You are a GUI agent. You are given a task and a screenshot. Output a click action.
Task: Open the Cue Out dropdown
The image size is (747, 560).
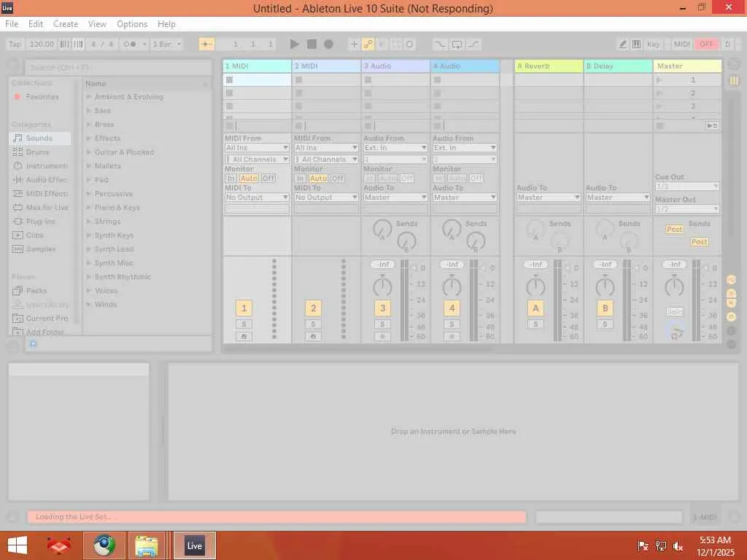point(687,186)
